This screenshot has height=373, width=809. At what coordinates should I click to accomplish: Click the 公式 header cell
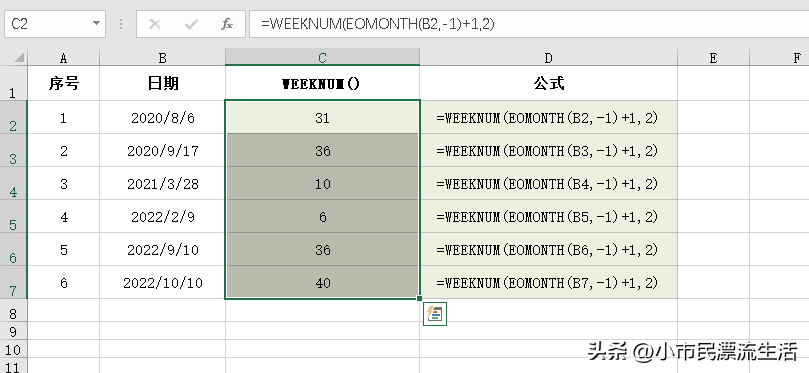[548, 83]
